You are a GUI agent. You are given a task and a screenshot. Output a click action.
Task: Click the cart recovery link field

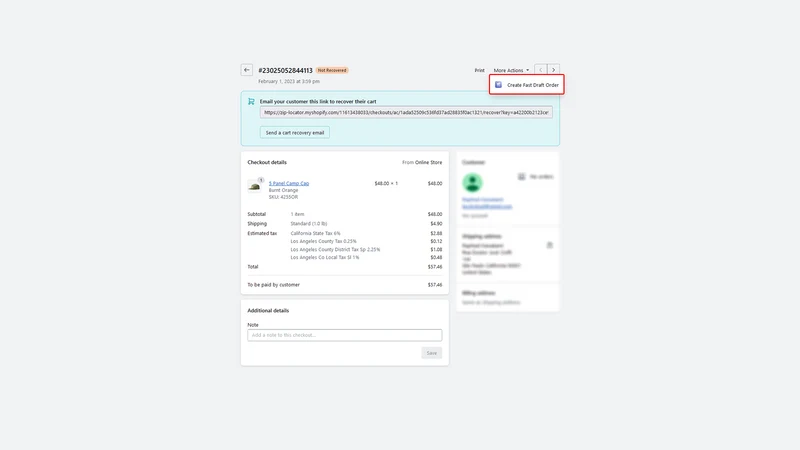point(406,112)
